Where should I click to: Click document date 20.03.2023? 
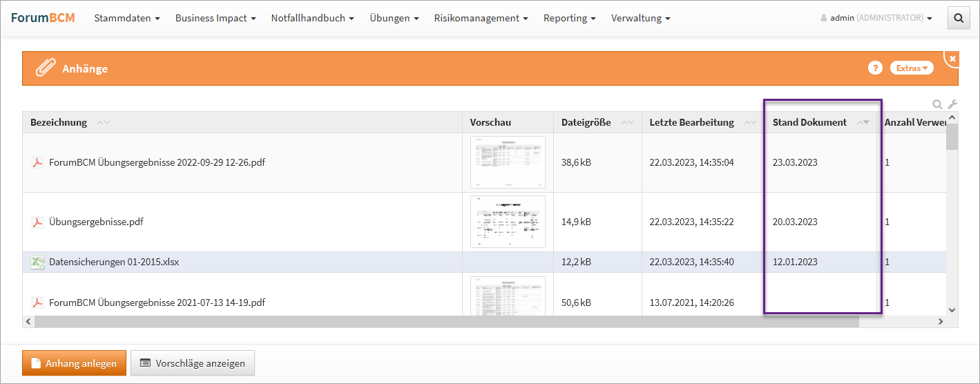click(x=795, y=222)
